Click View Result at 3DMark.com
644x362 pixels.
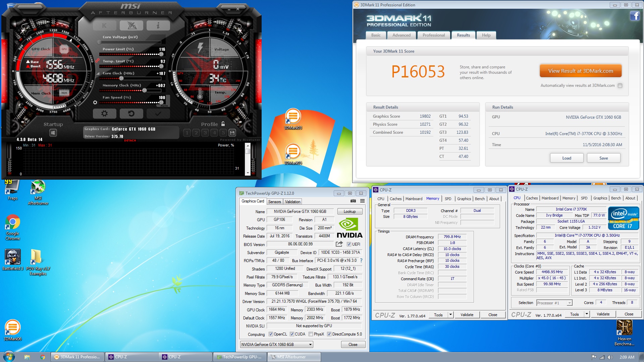tap(581, 71)
